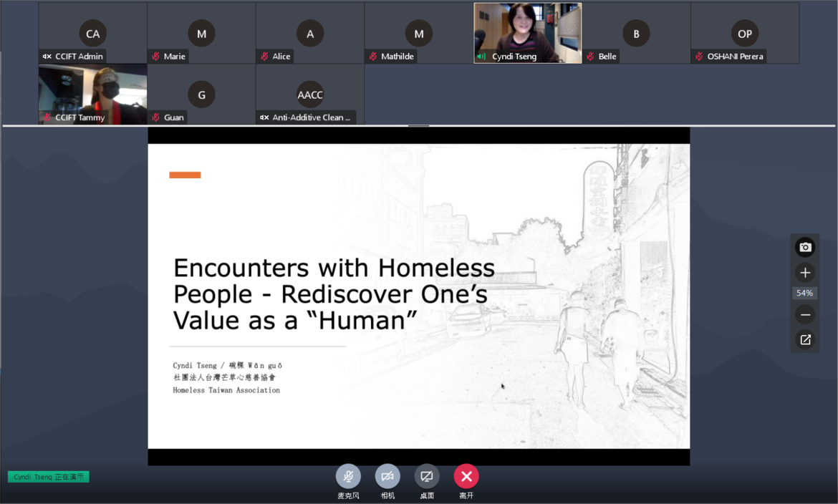Toggle the camera button

387,477
